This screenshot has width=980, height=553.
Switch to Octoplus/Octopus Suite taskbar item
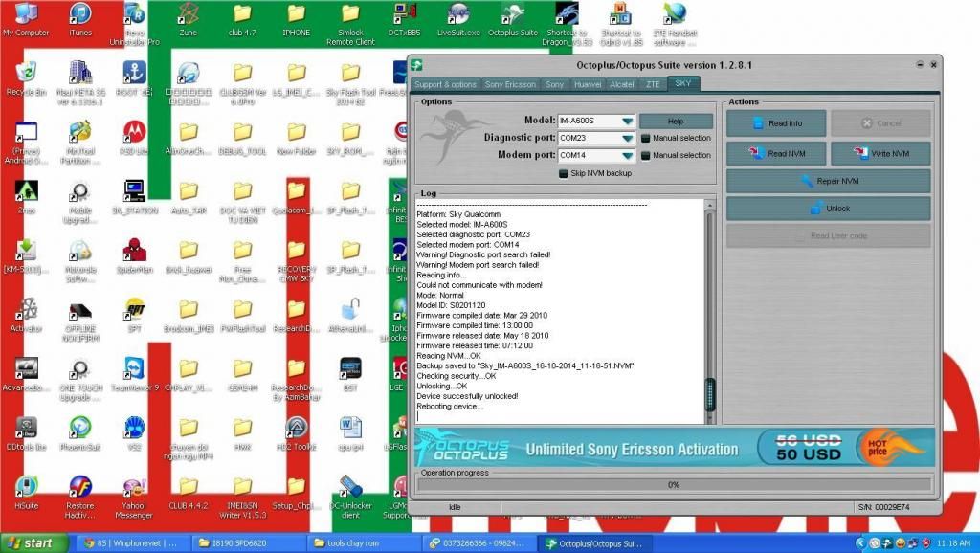tap(593, 543)
